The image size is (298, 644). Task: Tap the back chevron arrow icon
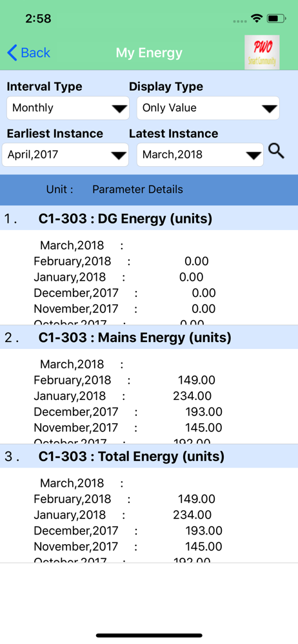tap(12, 53)
